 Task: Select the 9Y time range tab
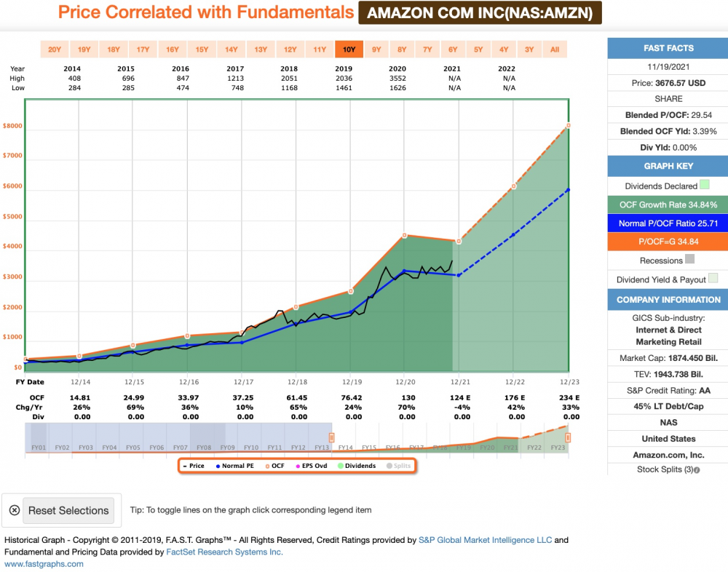(x=376, y=49)
